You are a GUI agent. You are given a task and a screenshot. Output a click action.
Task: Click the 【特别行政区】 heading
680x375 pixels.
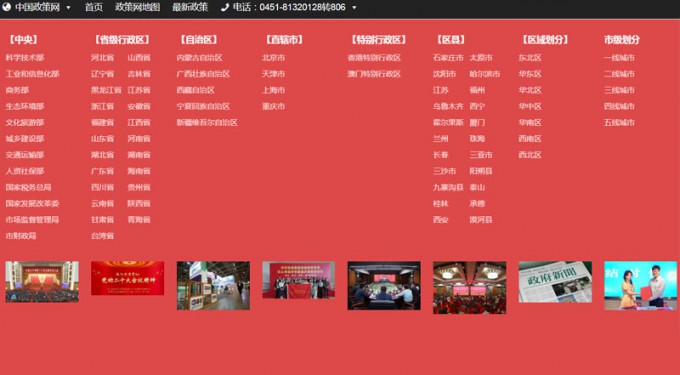pyautogui.click(x=379, y=40)
